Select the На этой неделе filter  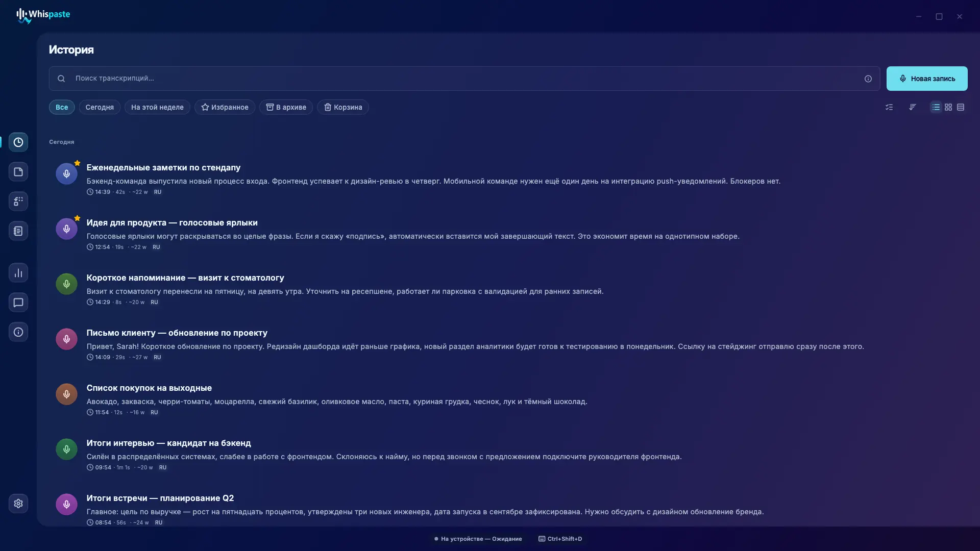click(x=157, y=107)
